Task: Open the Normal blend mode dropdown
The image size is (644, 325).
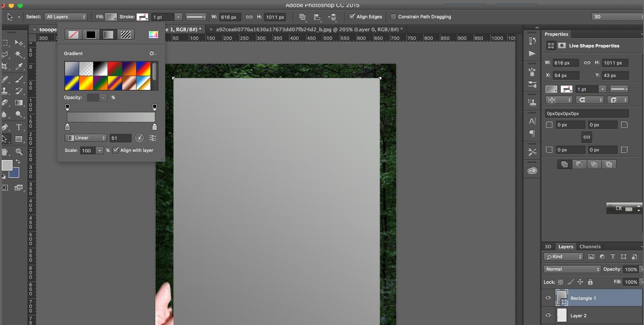Action: tap(572, 269)
